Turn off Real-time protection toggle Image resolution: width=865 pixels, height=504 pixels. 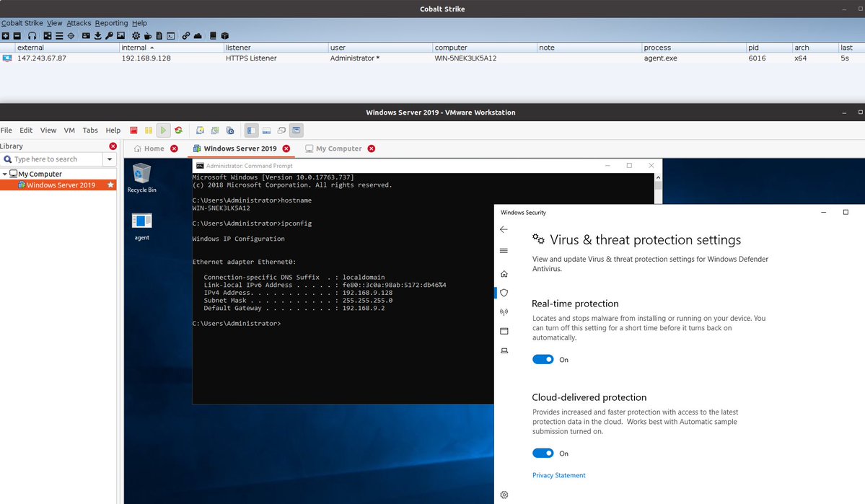point(543,360)
